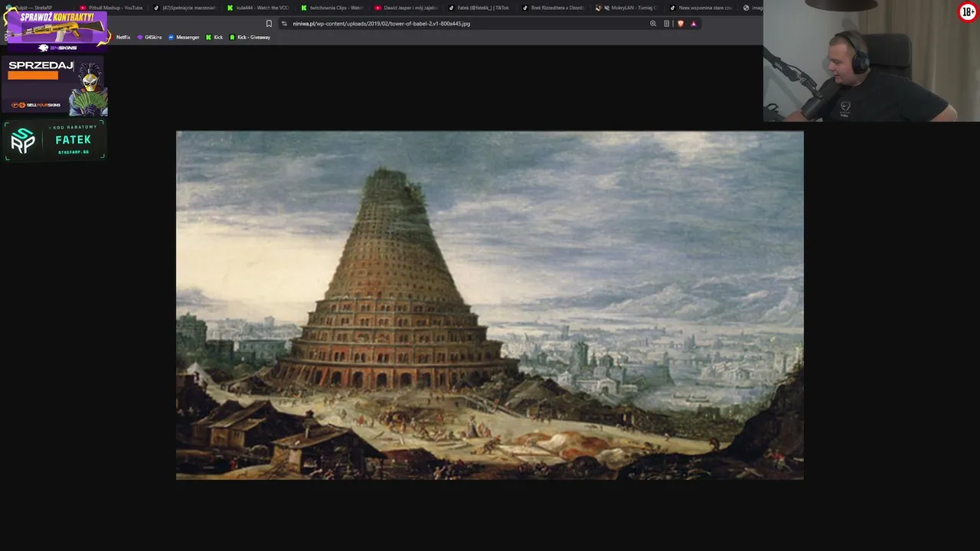
Task: Switch to the twitchownia Clips tab
Action: pos(332,8)
